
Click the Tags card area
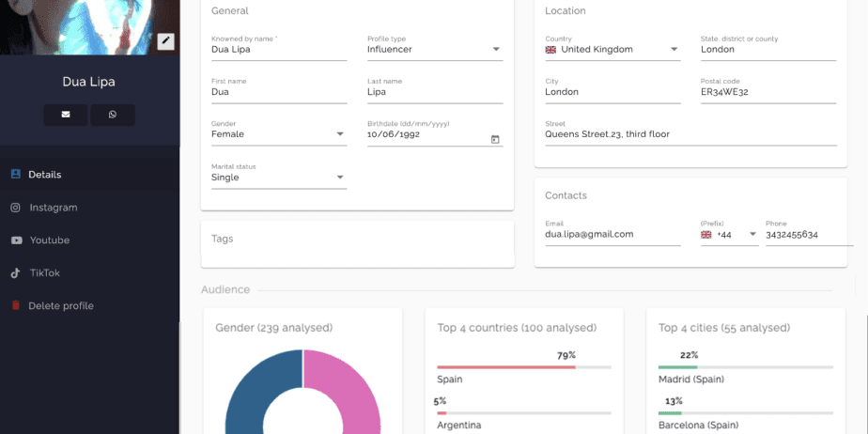(x=358, y=244)
